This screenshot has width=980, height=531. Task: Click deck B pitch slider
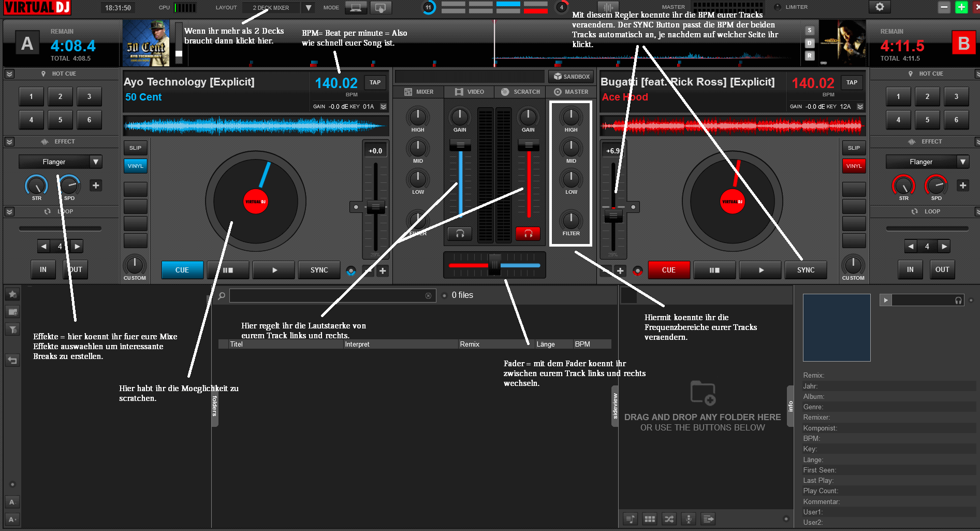click(613, 215)
